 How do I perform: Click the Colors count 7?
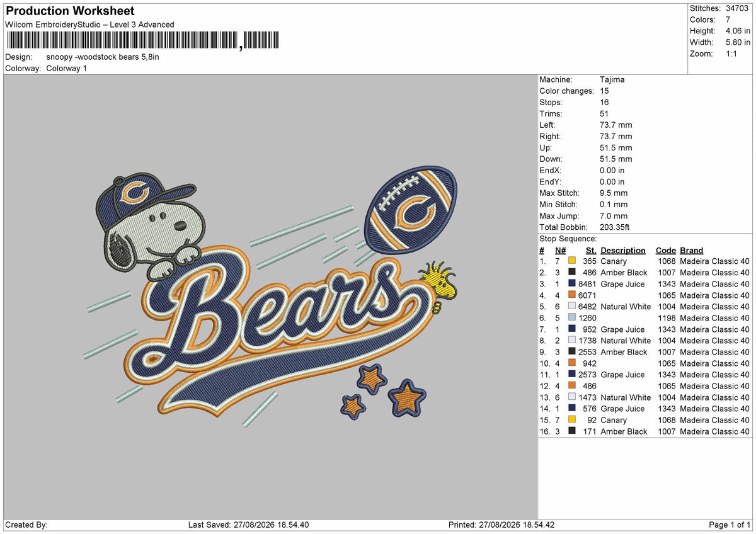[728, 20]
